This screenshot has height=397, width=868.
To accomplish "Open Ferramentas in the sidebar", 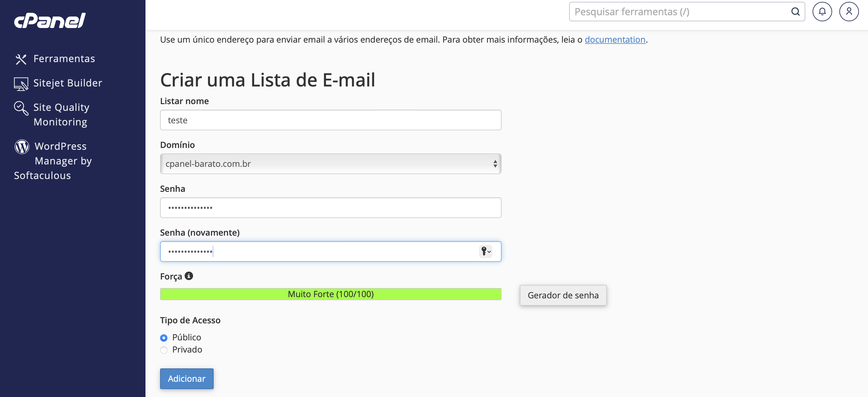I will coord(64,59).
